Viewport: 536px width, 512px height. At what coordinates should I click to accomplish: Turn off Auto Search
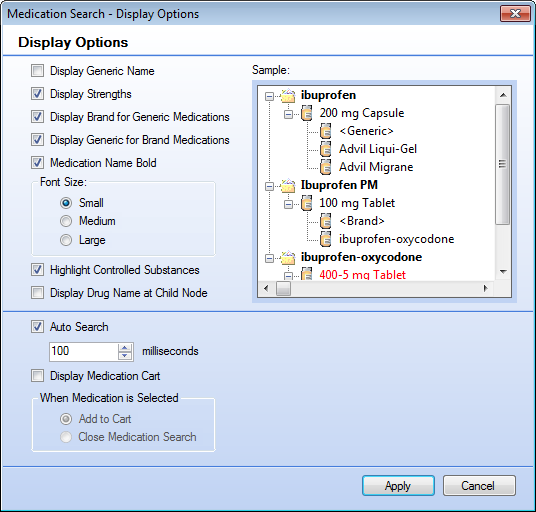click(38, 327)
